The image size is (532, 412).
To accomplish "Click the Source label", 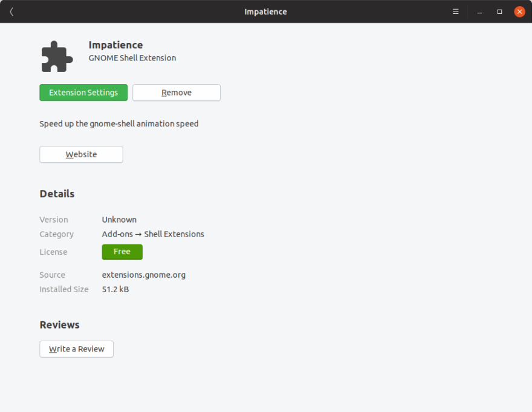I will (52, 275).
